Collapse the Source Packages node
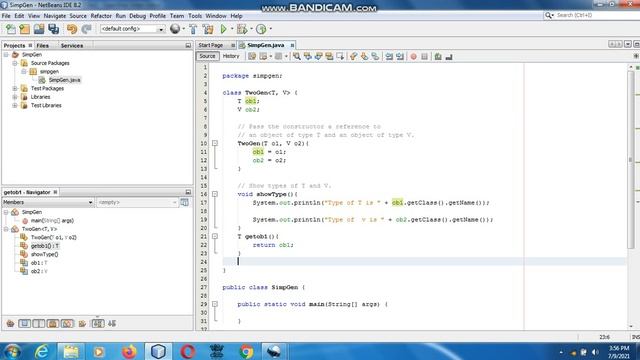The height and width of the screenshot is (360, 640). pos(15,63)
